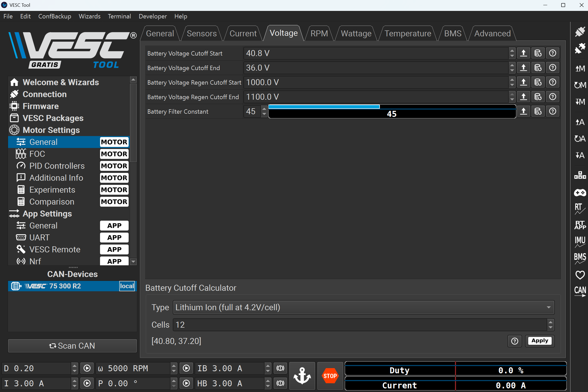Click help icon for Battery Filter Constant
588x392 pixels.
(552, 111)
